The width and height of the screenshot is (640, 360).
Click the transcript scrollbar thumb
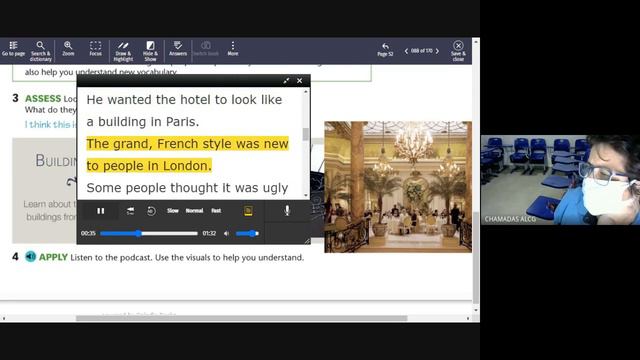305,134
